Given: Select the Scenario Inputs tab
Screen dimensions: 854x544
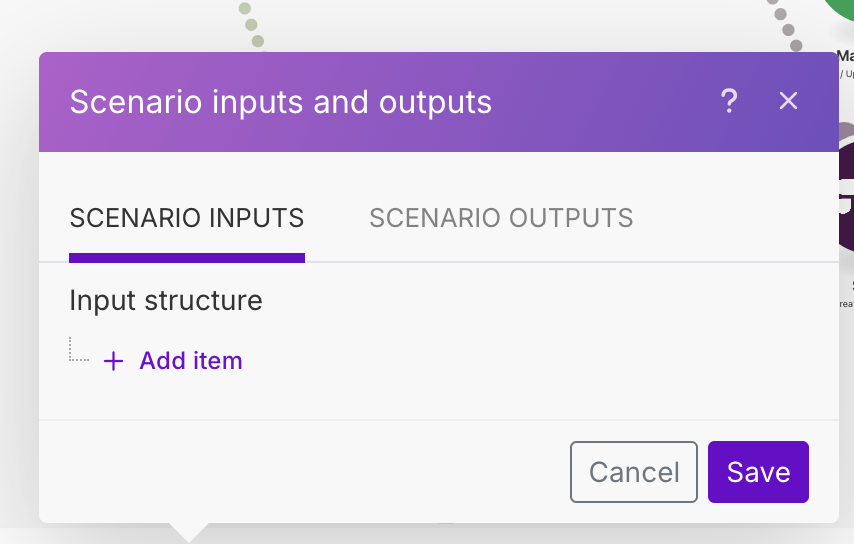Looking at the screenshot, I should pos(186,218).
